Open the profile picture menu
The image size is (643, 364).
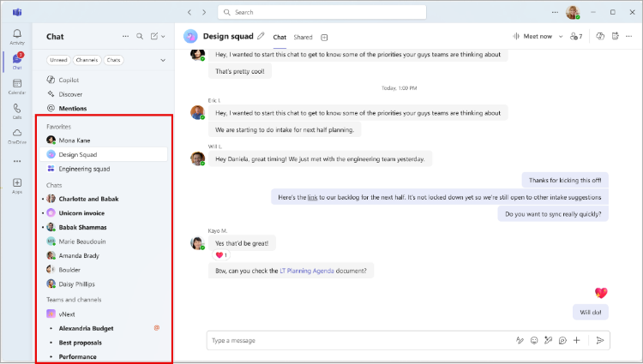(573, 12)
